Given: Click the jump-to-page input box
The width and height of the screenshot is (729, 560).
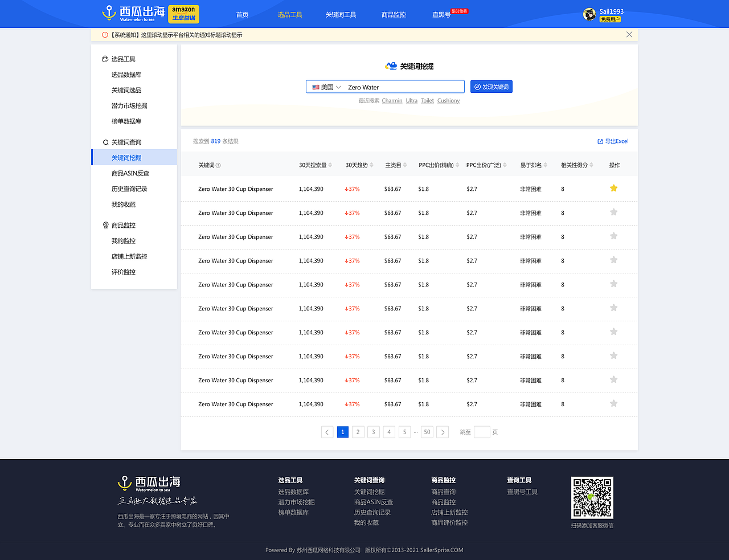Looking at the screenshot, I should [482, 432].
